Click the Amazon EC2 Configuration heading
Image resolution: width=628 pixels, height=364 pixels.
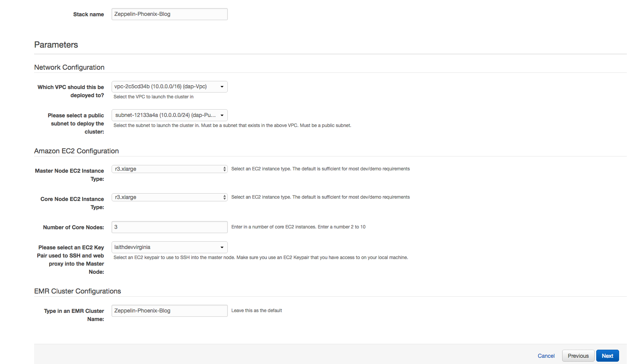(76, 151)
